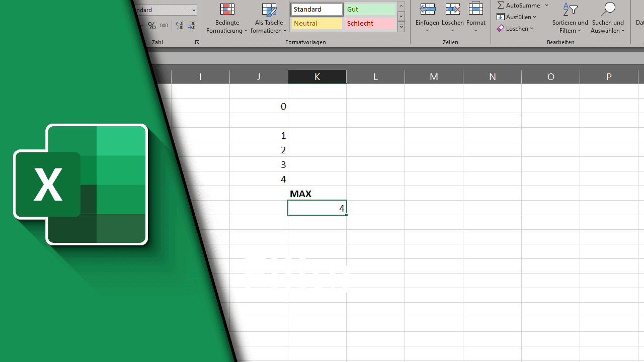Open Bedingte Formatierung menu
Viewport: 644px width, 362px height.
[x=227, y=19]
